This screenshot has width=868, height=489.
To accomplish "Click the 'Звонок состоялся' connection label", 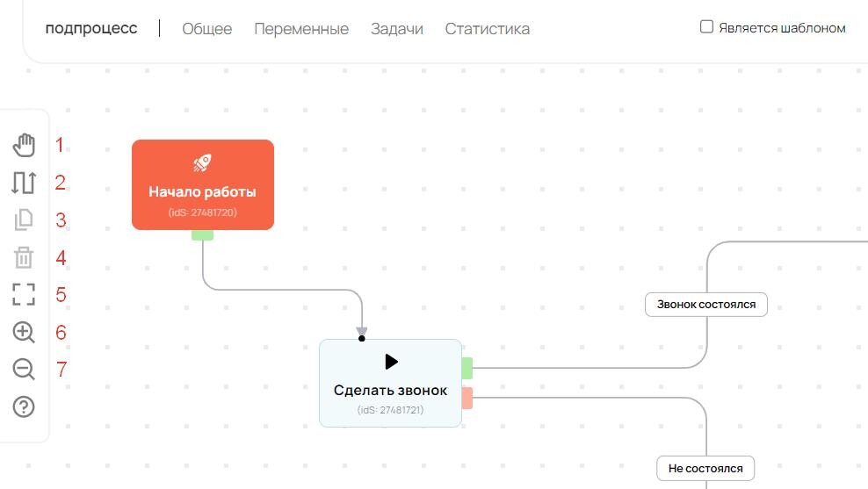I will (x=706, y=305).
